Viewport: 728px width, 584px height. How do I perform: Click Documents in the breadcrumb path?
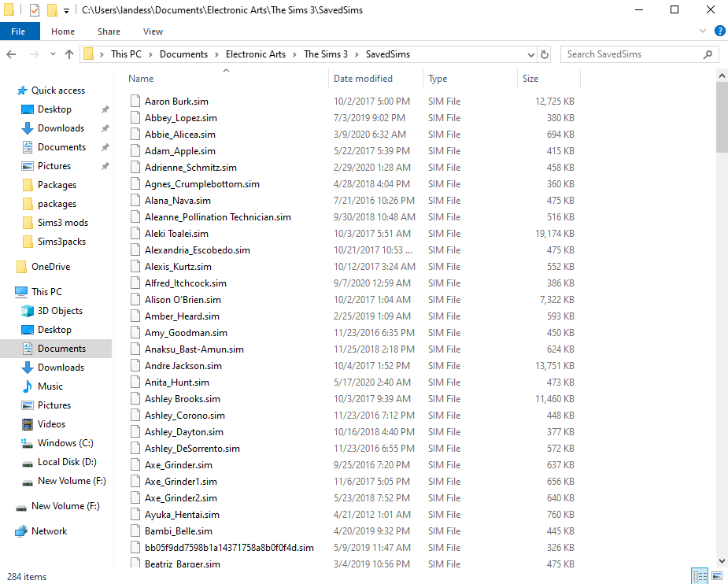coord(183,54)
